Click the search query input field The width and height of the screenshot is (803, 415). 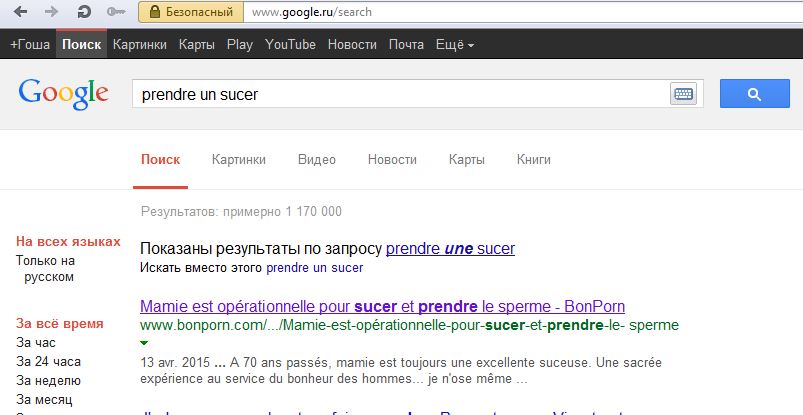pos(399,94)
